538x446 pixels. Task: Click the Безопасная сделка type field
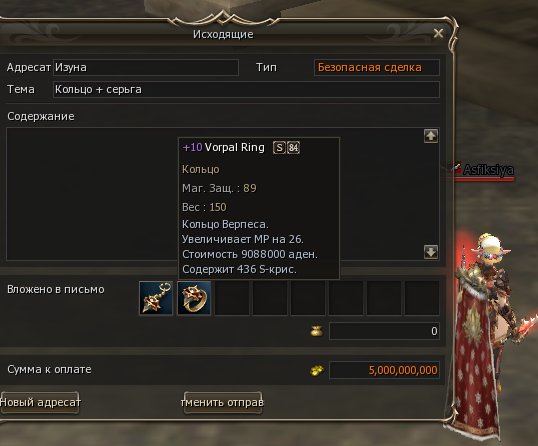[x=377, y=67]
